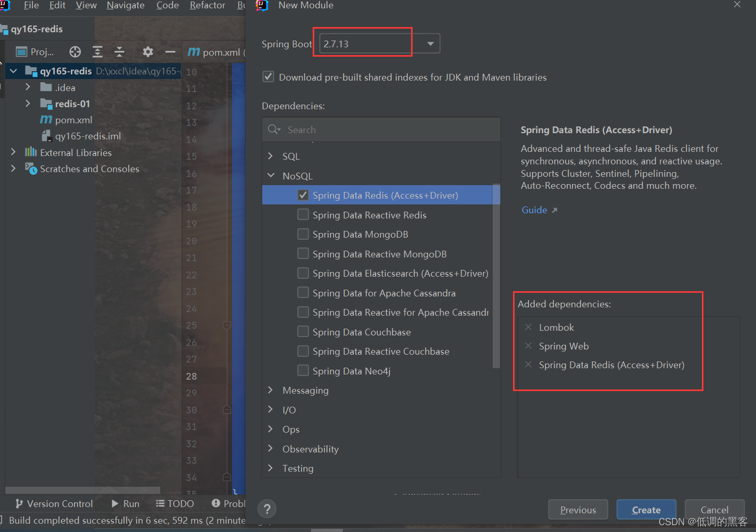This screenshot has width=756, height=532.
Task: Expand the I/O category
Action: pyautogui.click(x=270, y=410)
